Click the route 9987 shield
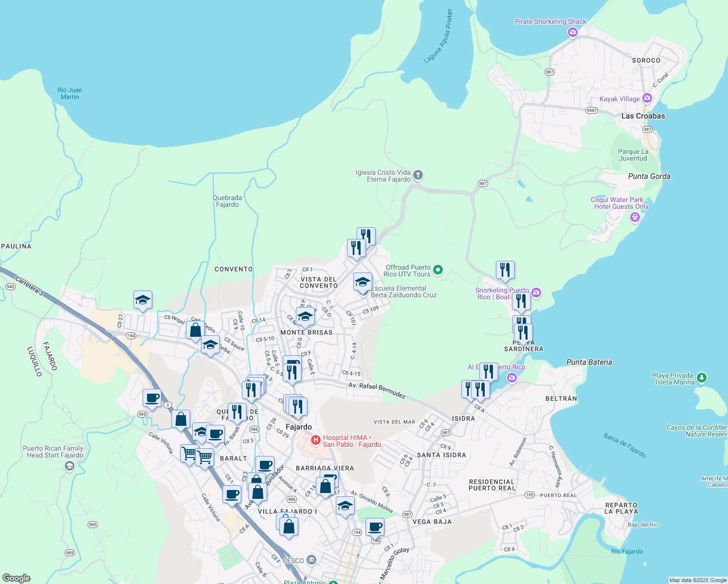 click(592, 110)
